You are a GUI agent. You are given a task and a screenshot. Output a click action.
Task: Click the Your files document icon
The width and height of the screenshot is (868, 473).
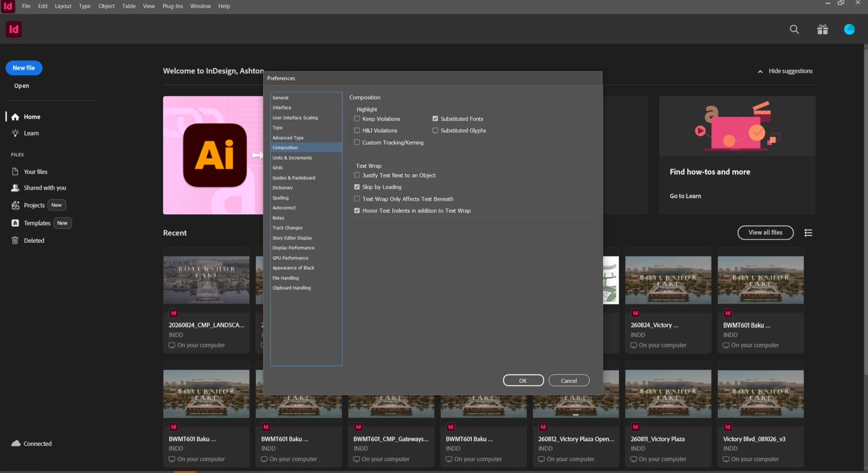coord(15,172)
